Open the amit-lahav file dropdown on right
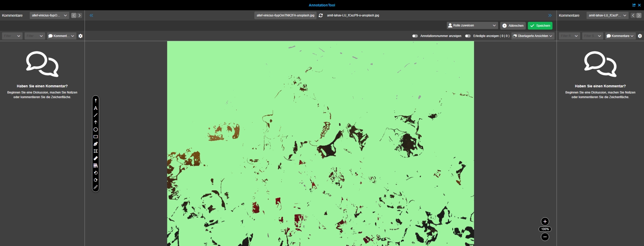 [x=607, y=15]
